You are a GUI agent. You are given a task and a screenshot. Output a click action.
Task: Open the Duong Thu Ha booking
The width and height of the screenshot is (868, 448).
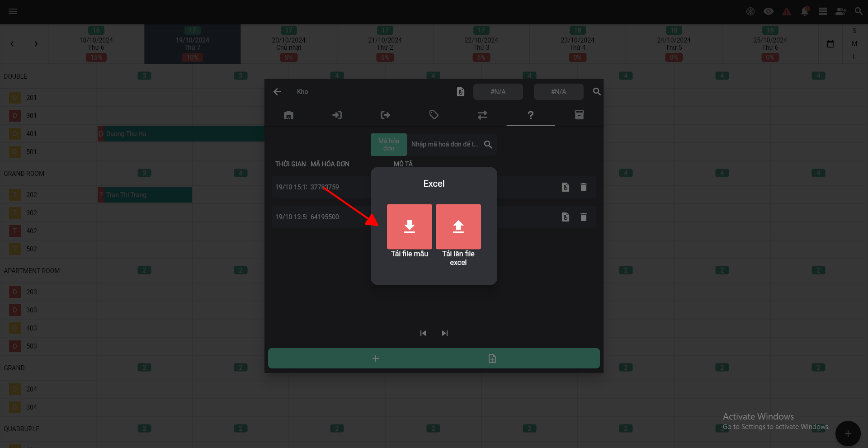click(x=181, y=134)
